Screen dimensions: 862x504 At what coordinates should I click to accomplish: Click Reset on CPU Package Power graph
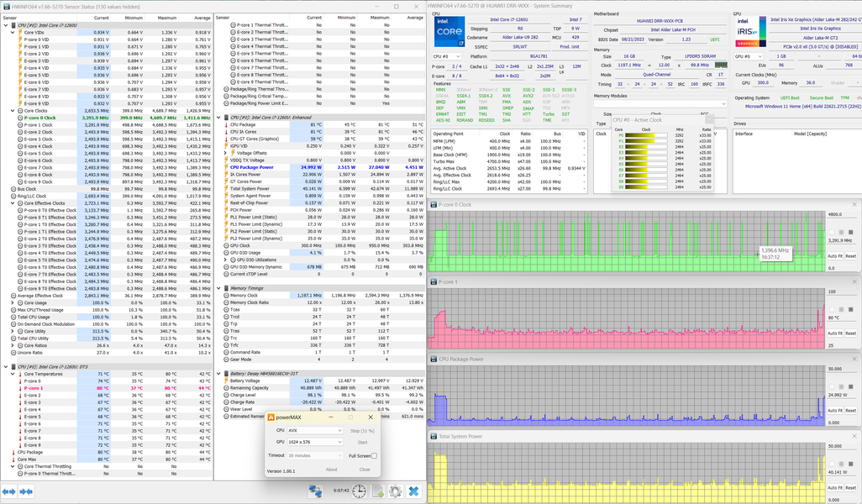pos(850,410)
